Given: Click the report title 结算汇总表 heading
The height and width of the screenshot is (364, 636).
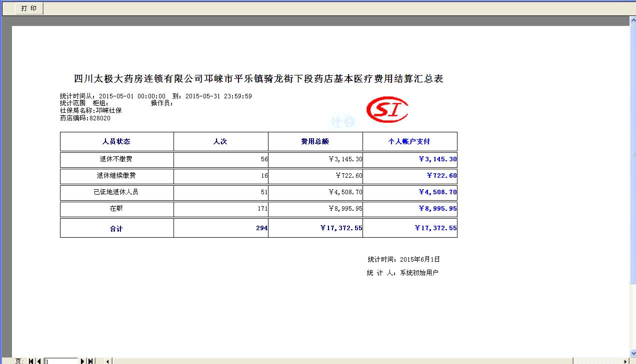Looking at the screenshot, I should coord(258,78).
